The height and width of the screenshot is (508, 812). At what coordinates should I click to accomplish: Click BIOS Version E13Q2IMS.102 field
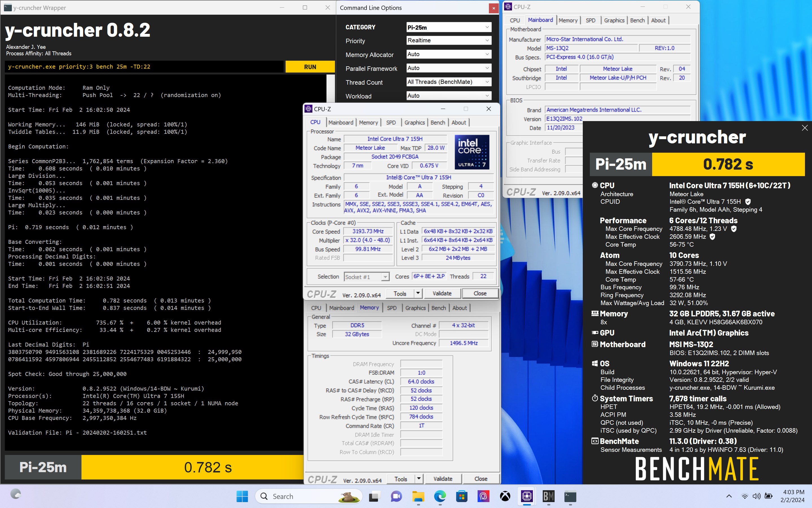pyautogui.click(x=564, y=119)
